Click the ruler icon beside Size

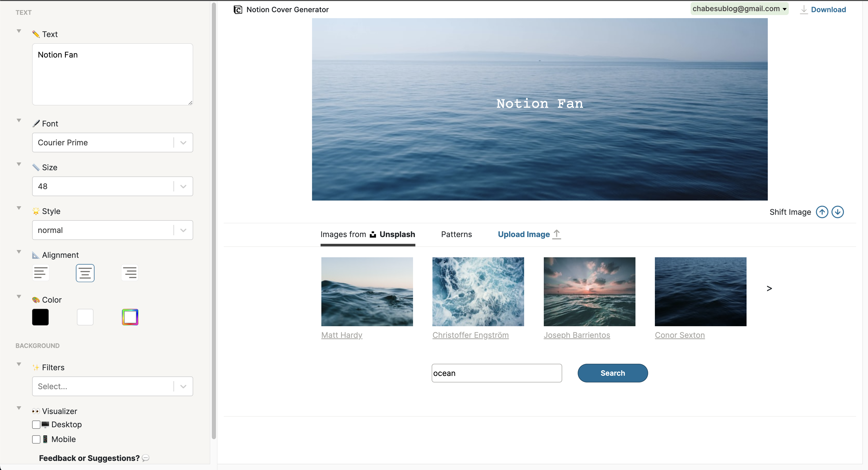36,167
